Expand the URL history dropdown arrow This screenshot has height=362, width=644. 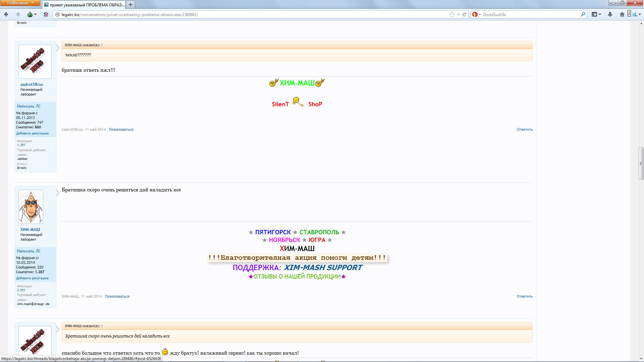459,14
